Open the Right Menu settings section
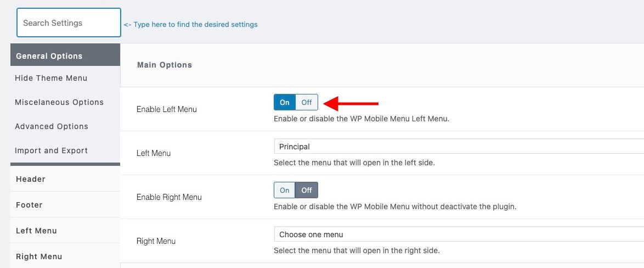 (65, 256)
